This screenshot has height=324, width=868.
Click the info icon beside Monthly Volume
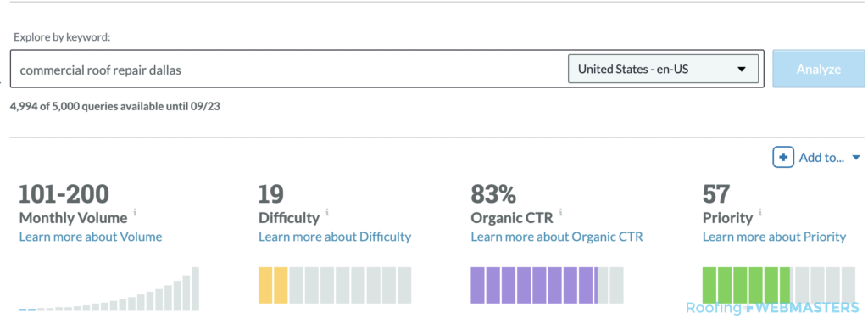135,212
